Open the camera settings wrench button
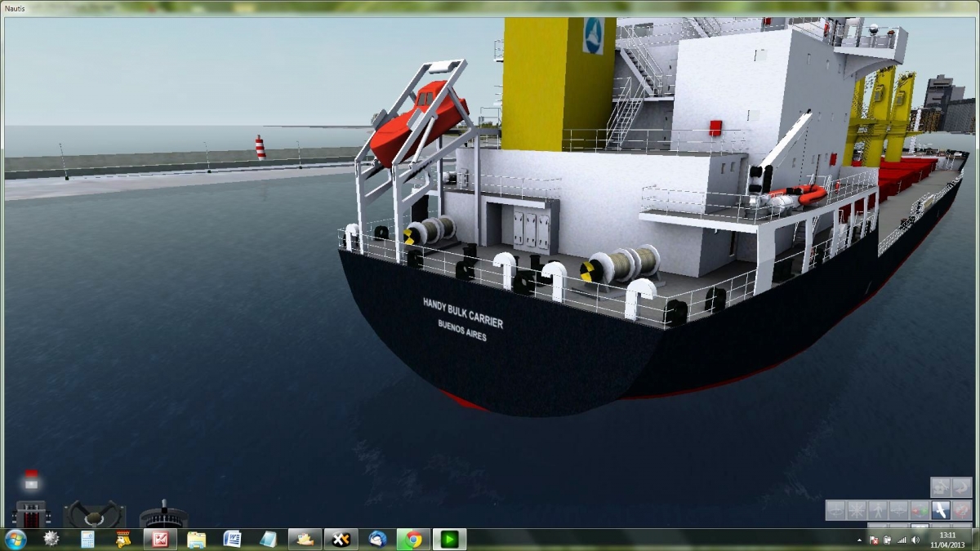Screen dimensions: 980x551 coord(941,487)
